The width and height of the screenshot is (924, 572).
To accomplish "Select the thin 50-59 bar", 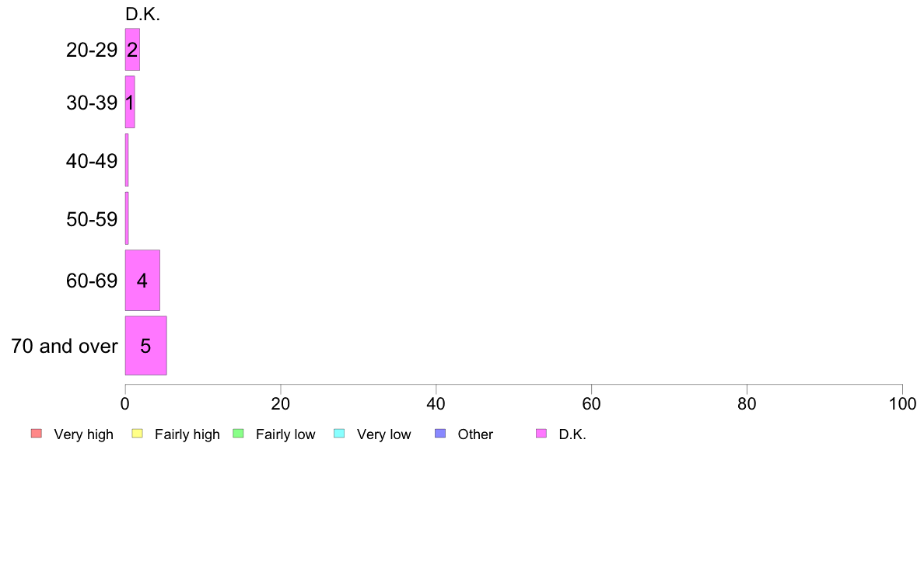I will pyautogui.click(x=127, y=218).
